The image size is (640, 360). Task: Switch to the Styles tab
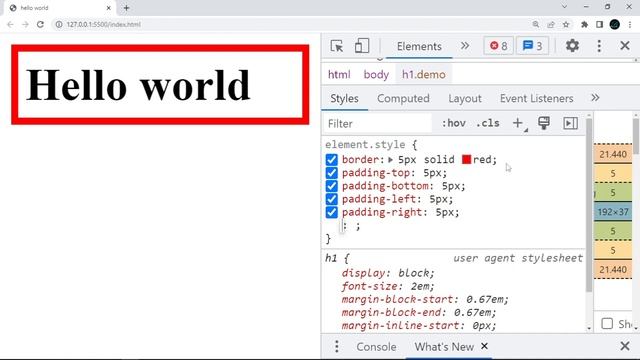click(x=344, y=98)
